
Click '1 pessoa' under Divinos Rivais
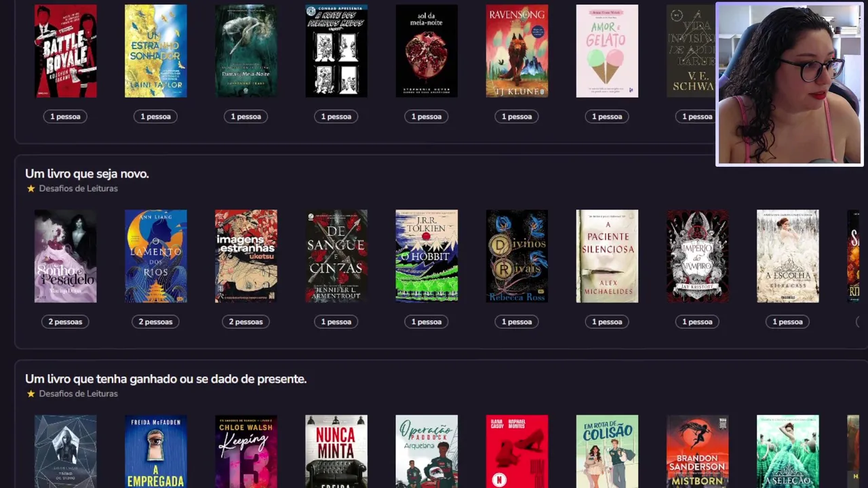click(x=517, y=322)
